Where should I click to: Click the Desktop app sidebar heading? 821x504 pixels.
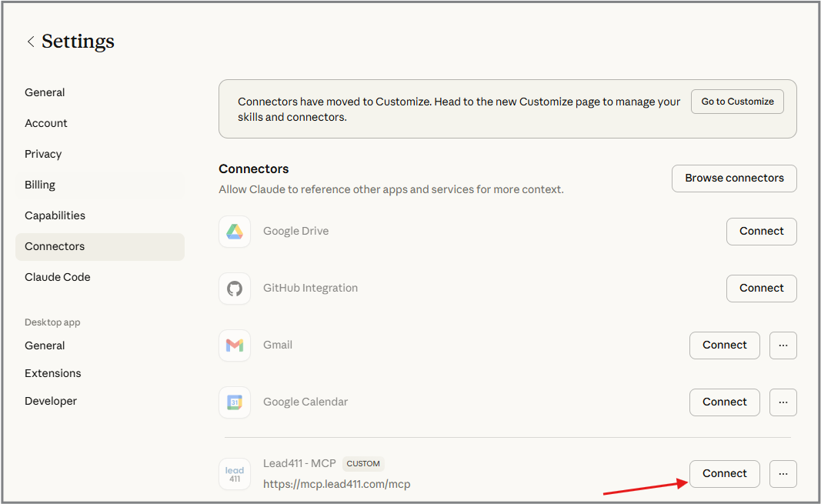pyautogui.click(x=52, y=322)
